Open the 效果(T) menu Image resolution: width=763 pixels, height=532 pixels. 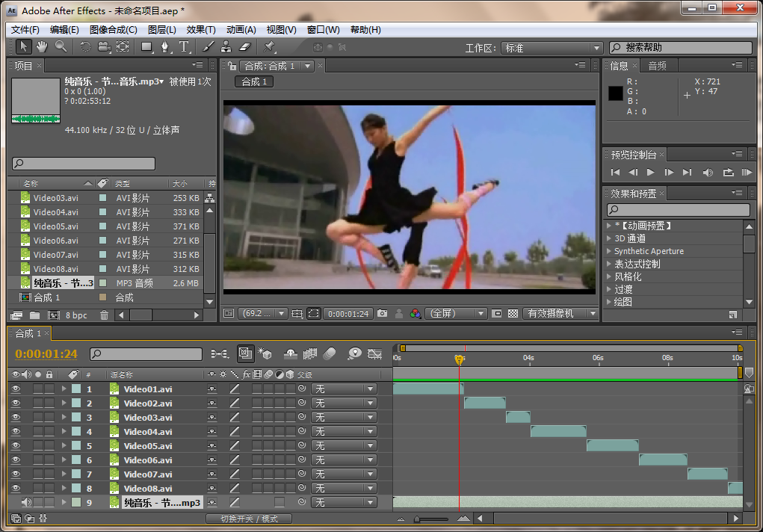tap(200, 30)
